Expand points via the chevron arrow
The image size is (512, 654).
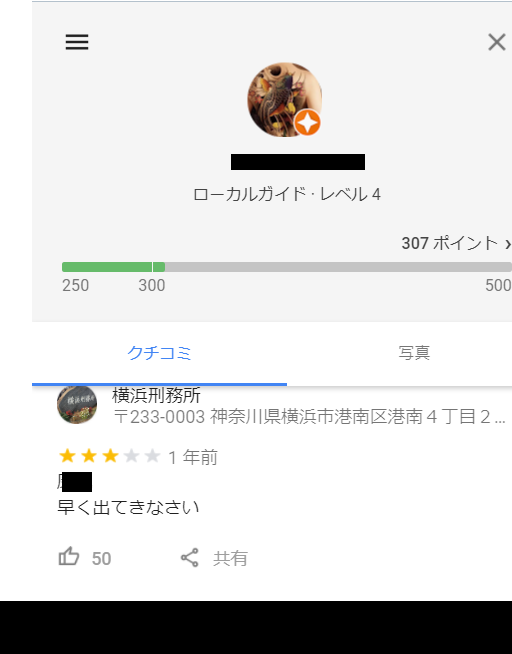507,244
